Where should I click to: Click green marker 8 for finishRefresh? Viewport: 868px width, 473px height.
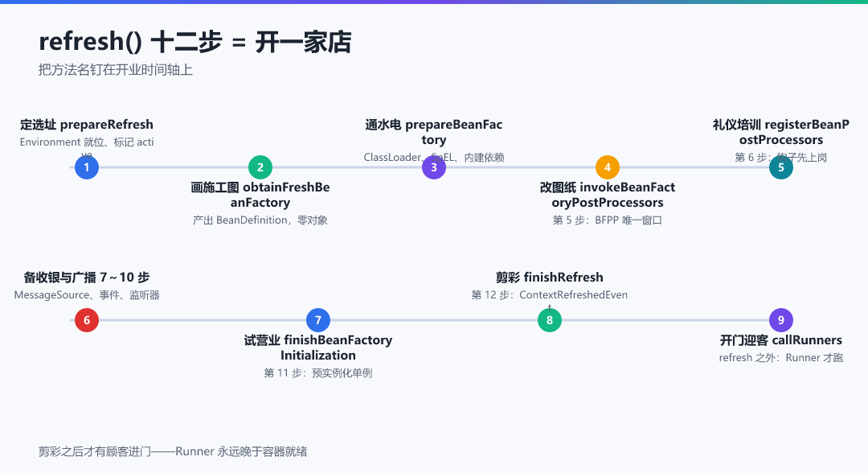pyautogui.click(x=550, y=320)
